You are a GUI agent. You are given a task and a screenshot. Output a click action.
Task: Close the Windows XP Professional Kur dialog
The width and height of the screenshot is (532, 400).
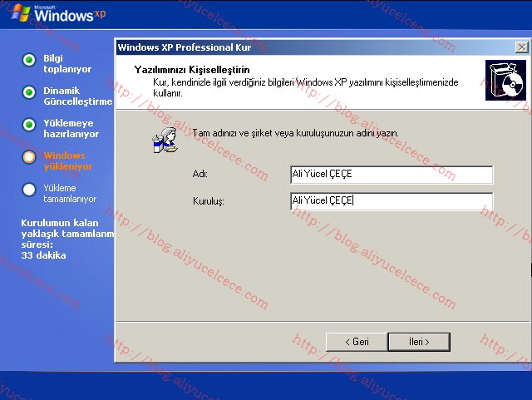[x=521, y=47]
